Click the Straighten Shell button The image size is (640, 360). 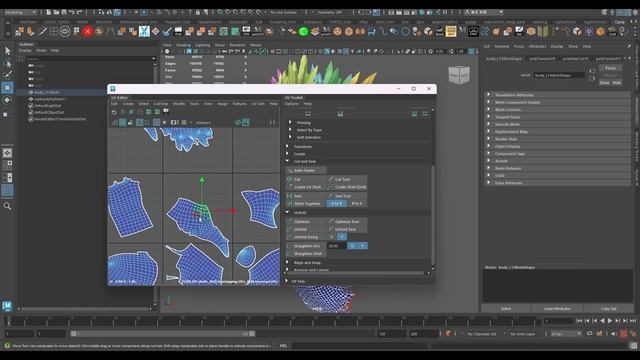pos(306,253)
